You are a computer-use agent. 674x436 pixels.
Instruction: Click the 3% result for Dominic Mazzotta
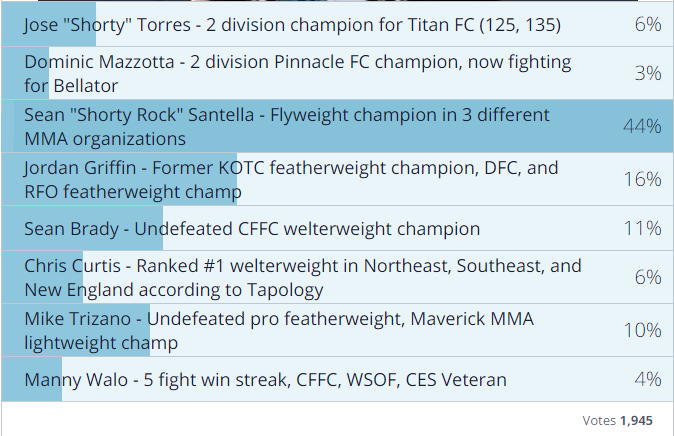tap(648, 74)
